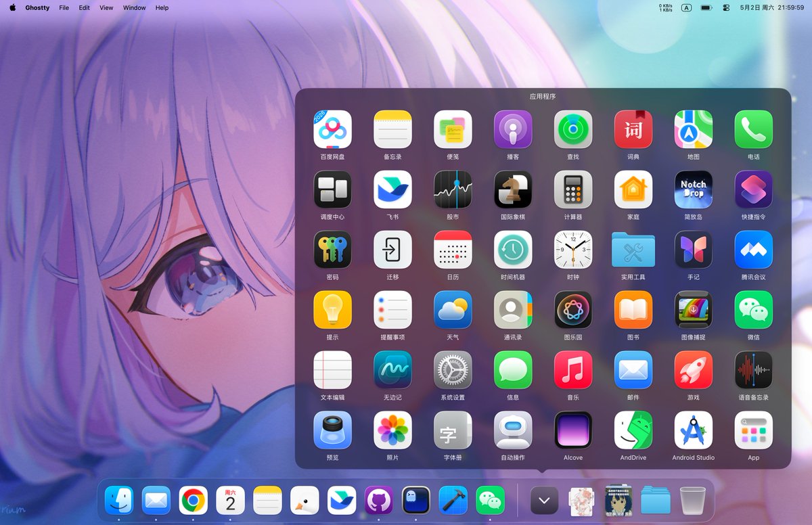This screenshot has height=525, width=812.
Task: Open GitHub Desktop in the Dock
Action: tap(379, 501)
